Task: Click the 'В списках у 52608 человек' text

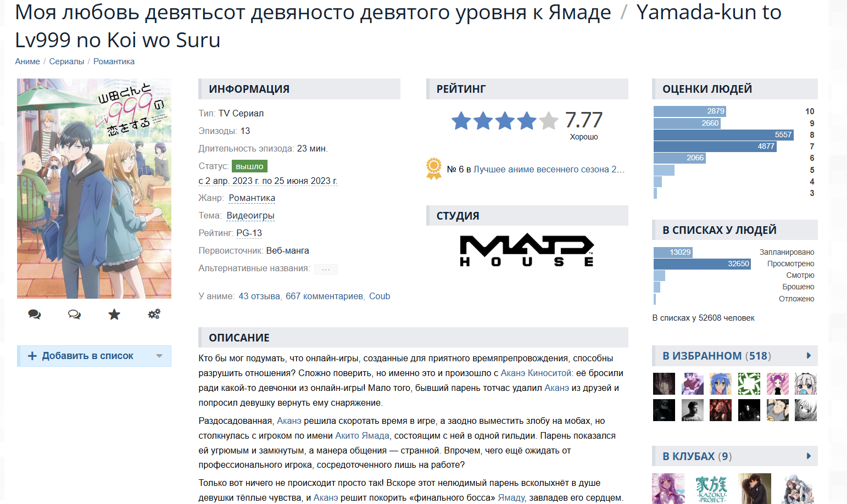Action: tap(704, 318)
